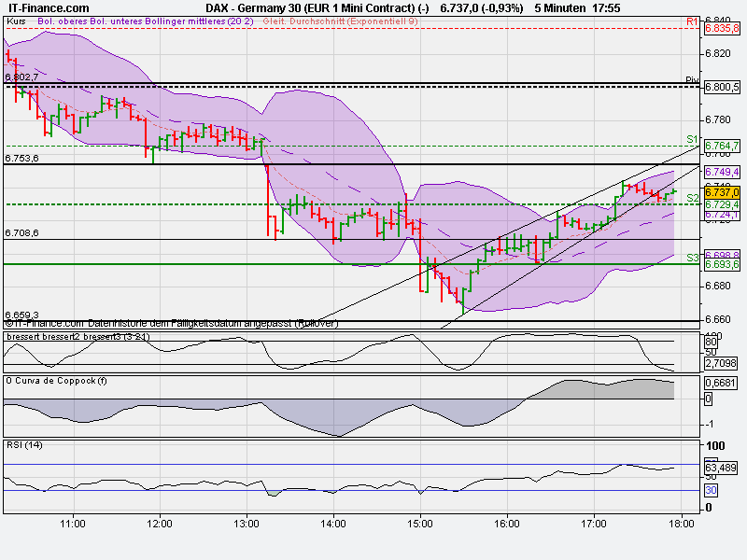Toggle 'Bollinger mittleres (20 2)' indicator visibility
The image size is (747, 560).
coord(197,21)
